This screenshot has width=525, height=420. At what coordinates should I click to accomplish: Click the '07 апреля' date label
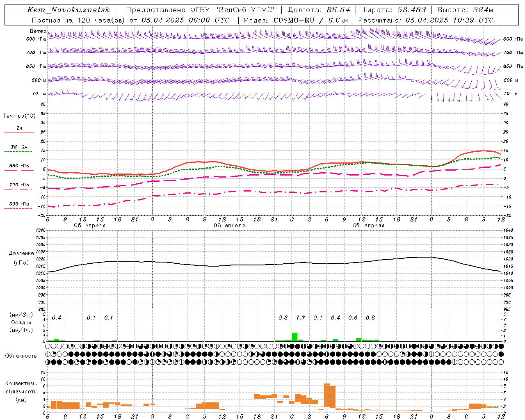point(368,226)
